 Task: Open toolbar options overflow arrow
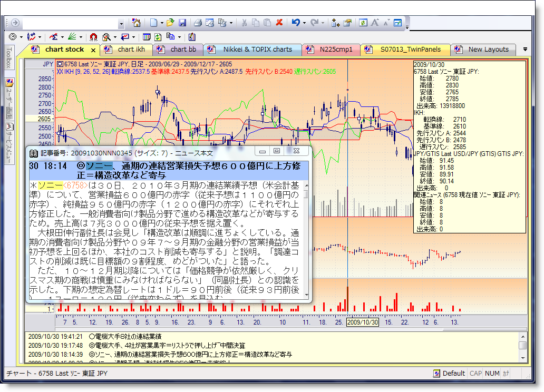click(x=407, y=26)
